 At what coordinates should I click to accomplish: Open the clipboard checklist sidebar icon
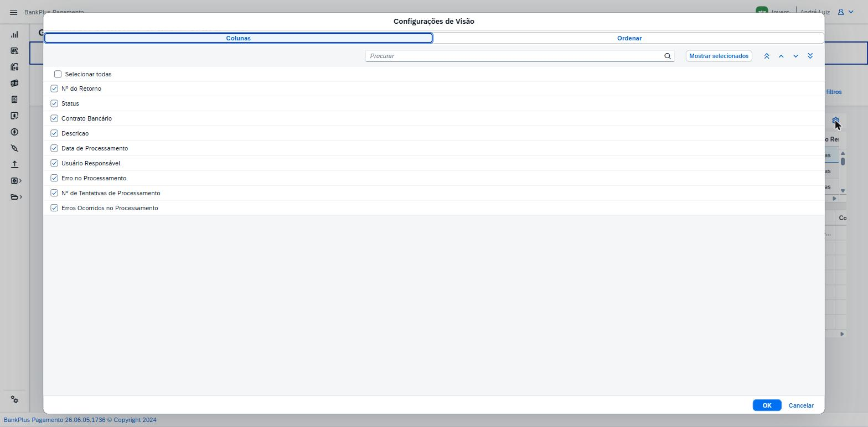tap(14, 100)
